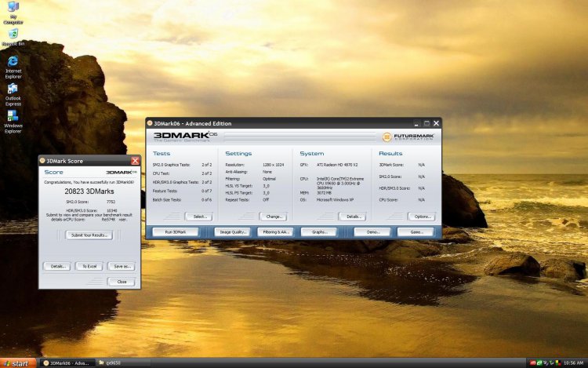588x368 pixels.
Task: Click the 20823 3DMarks score text
Action: [89, 191]
